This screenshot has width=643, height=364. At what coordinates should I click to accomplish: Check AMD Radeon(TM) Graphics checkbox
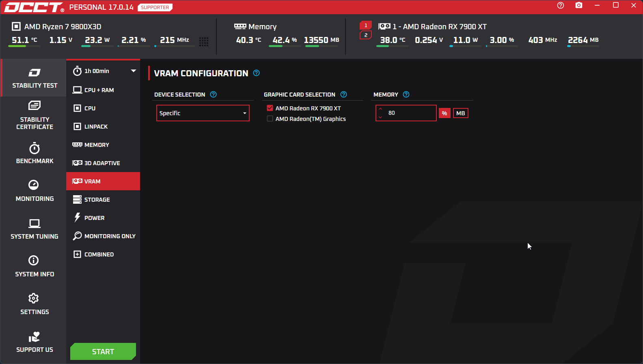[x=270, y=118]
